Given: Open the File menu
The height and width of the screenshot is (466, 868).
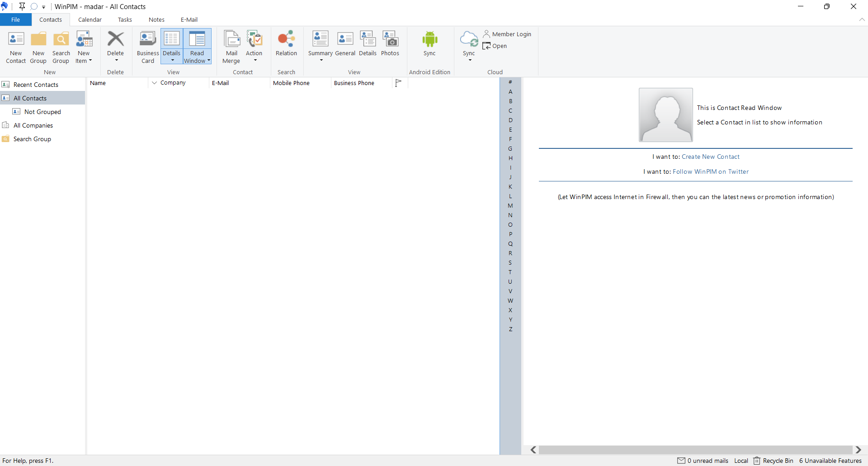Looking at the screenshot, I should click(16, 19).
